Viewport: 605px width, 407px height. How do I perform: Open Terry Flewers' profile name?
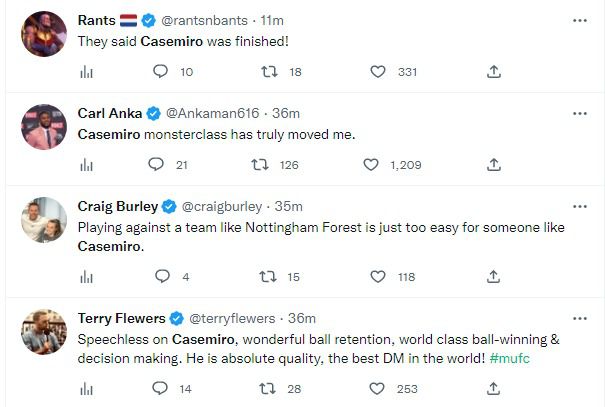click(121, 318)
